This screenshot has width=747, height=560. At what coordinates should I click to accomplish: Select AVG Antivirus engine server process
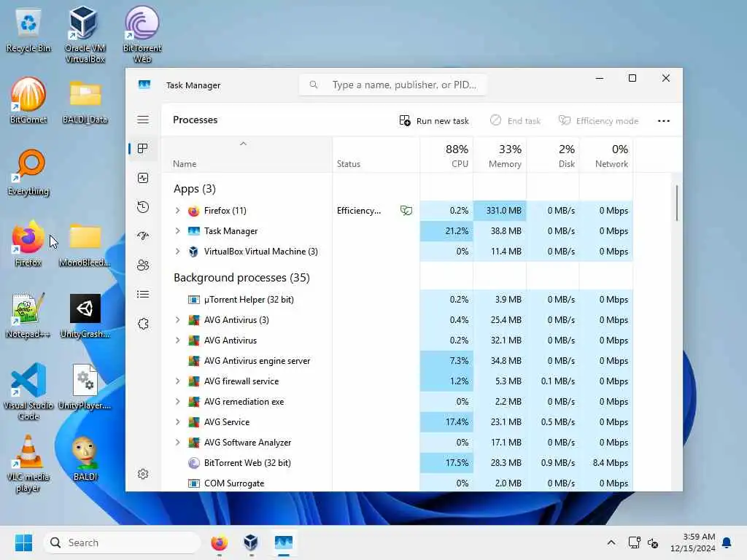coord(398,360)
